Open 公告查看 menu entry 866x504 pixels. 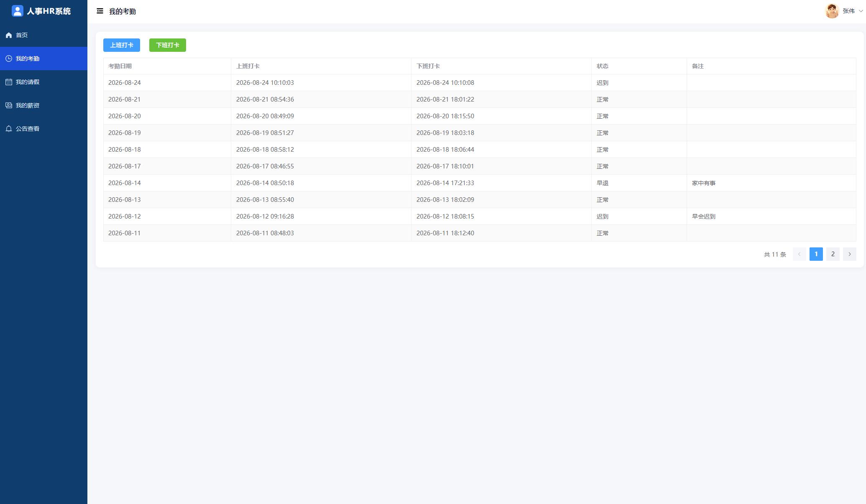point(43,129)
